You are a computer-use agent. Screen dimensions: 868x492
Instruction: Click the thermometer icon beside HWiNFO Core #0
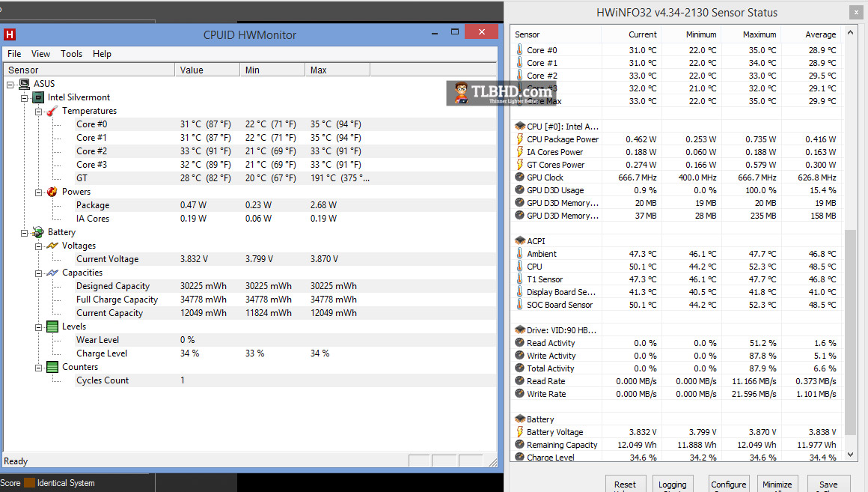[520, 50]
